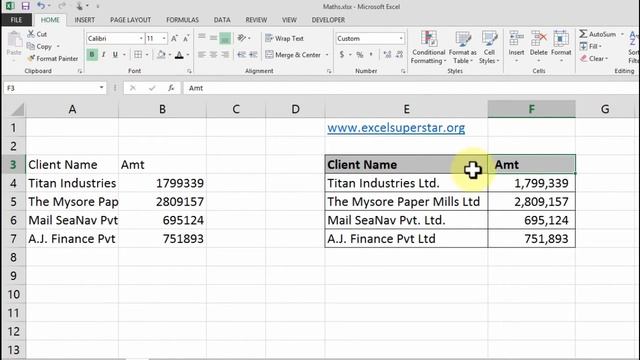
Task: Click the Delete cells button
Action: pos(538,46)
